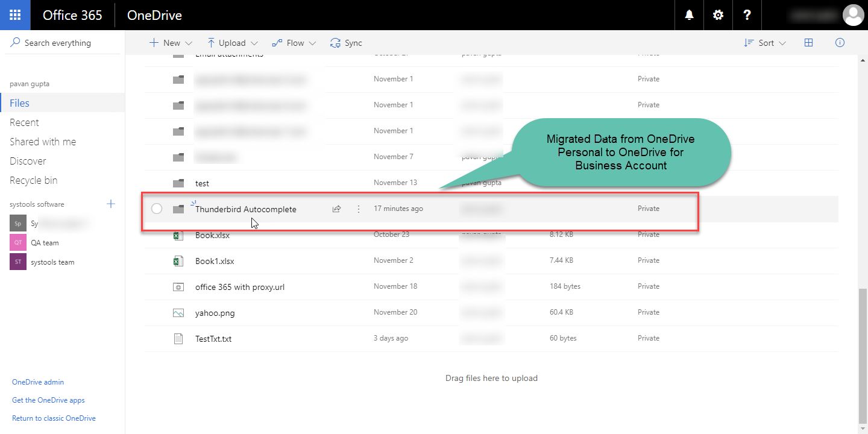Click the 17 minutes ago modified time
Viewport: 868px width, 434px height.
pyautogui.click(x=398, y=209)
